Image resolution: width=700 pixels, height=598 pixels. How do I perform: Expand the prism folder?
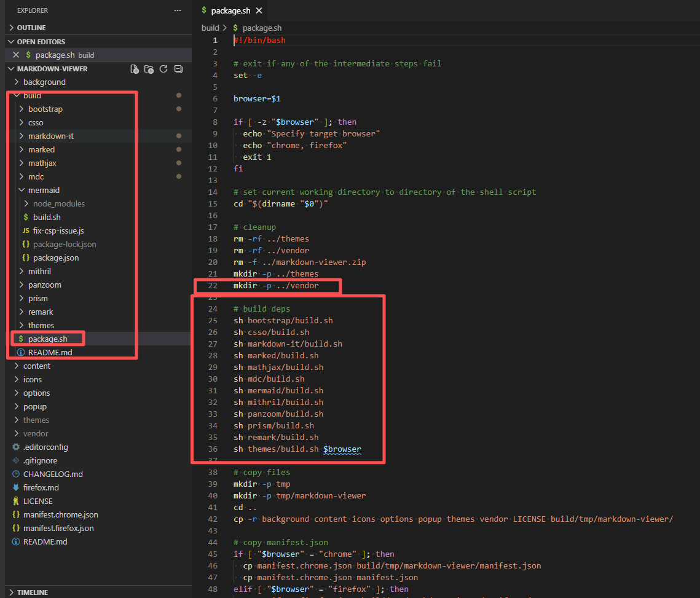(x=98, y=298)
